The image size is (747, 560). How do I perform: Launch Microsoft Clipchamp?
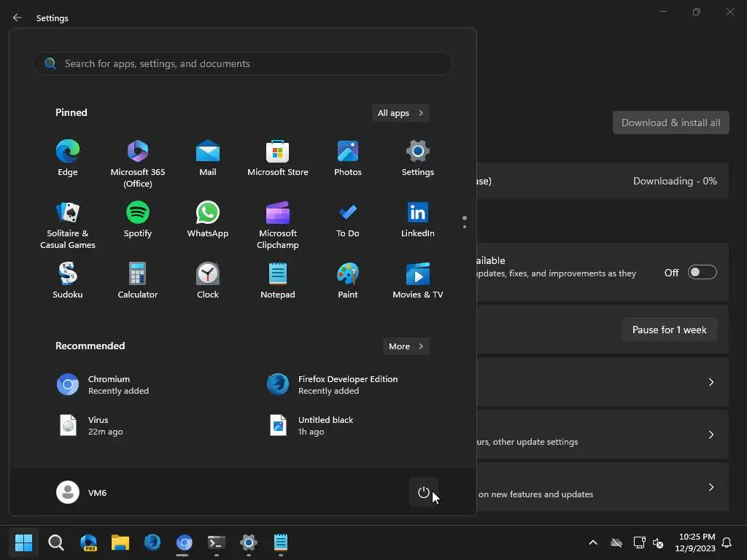click(x=278, y=225)
